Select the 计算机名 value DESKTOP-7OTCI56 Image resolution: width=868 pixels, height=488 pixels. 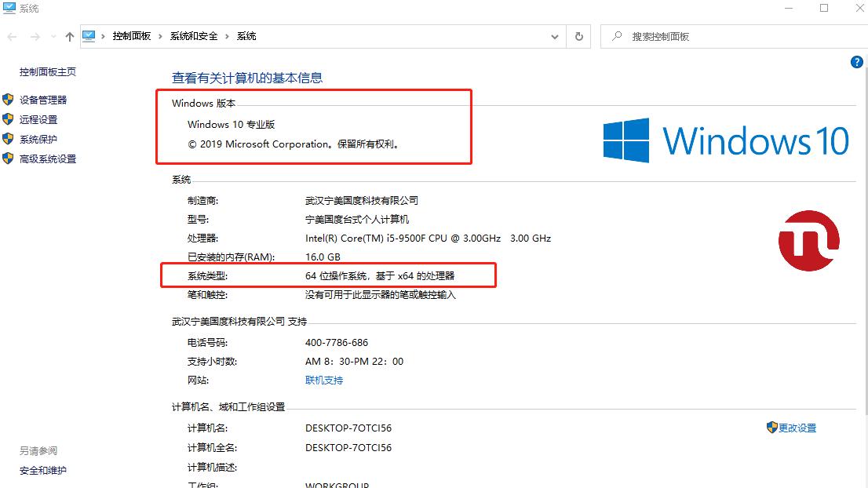point(348,428)
